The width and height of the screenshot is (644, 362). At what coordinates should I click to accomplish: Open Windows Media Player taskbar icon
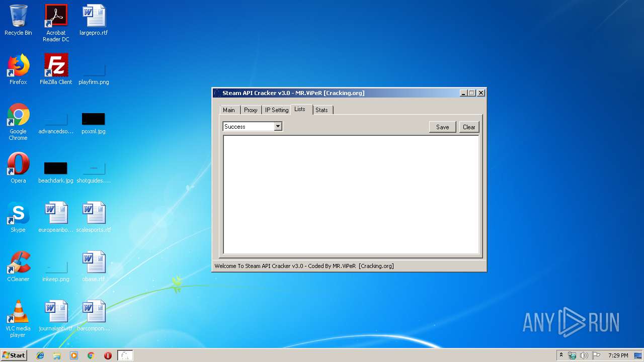click(74, 355)
